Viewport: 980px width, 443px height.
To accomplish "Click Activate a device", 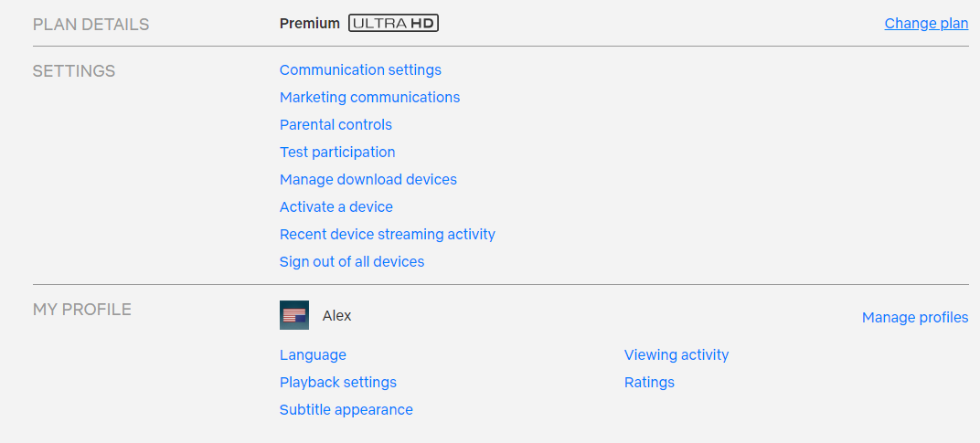I will coord(336,207).
